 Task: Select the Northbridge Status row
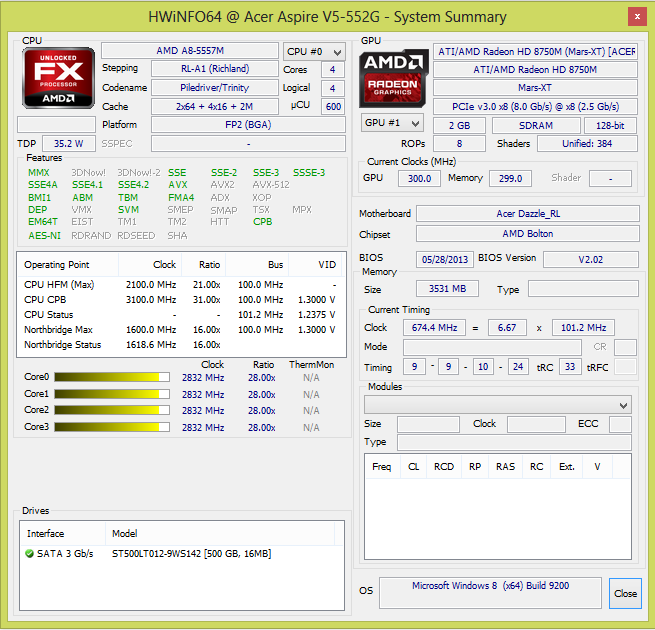[x=181, y=345]
